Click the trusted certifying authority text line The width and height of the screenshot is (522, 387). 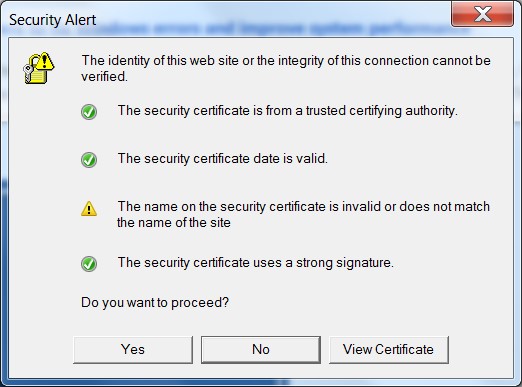(288, 111)
